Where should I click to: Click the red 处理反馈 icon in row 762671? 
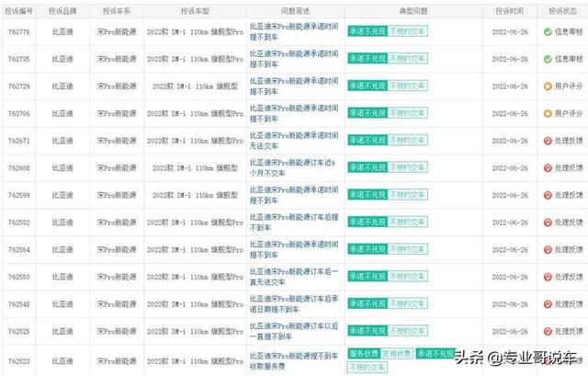tap(548, 141)
